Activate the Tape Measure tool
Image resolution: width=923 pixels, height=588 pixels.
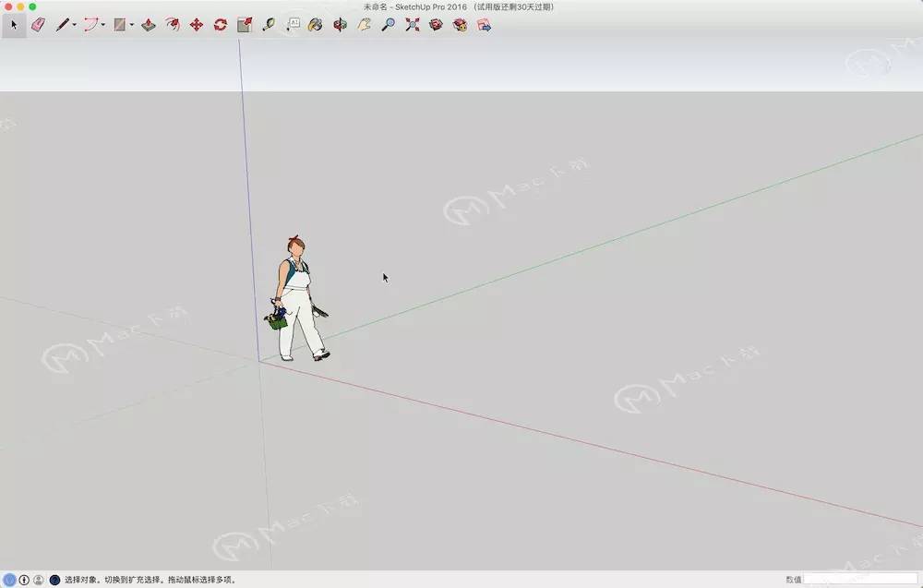pyautogui.click(x=269, y=25)
